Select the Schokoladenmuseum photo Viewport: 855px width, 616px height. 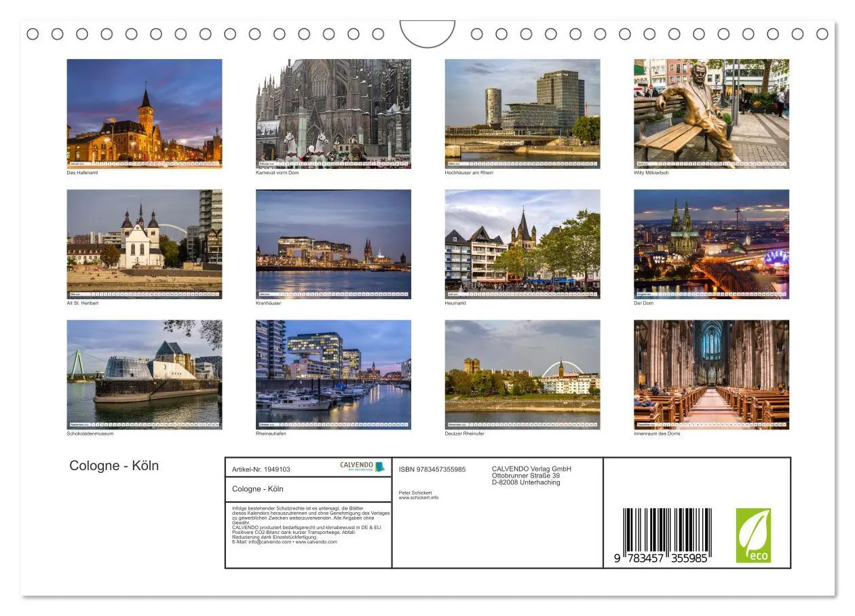145,374
